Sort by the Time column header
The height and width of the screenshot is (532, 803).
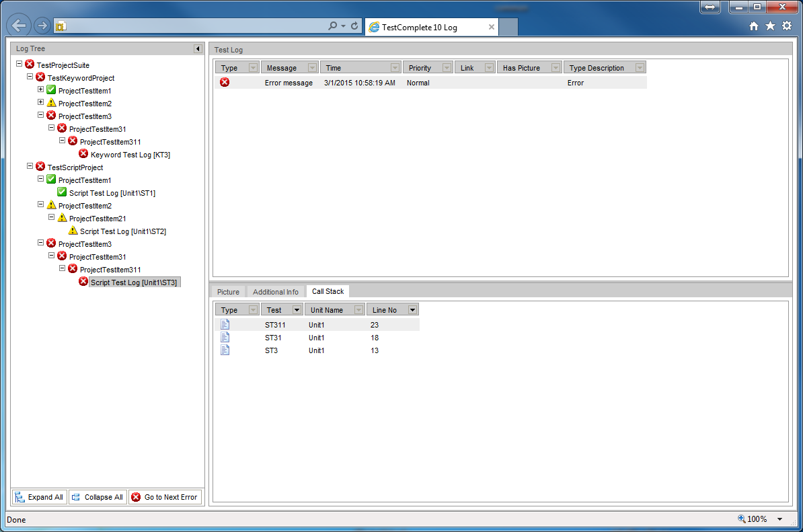click(x=360, y=67)
